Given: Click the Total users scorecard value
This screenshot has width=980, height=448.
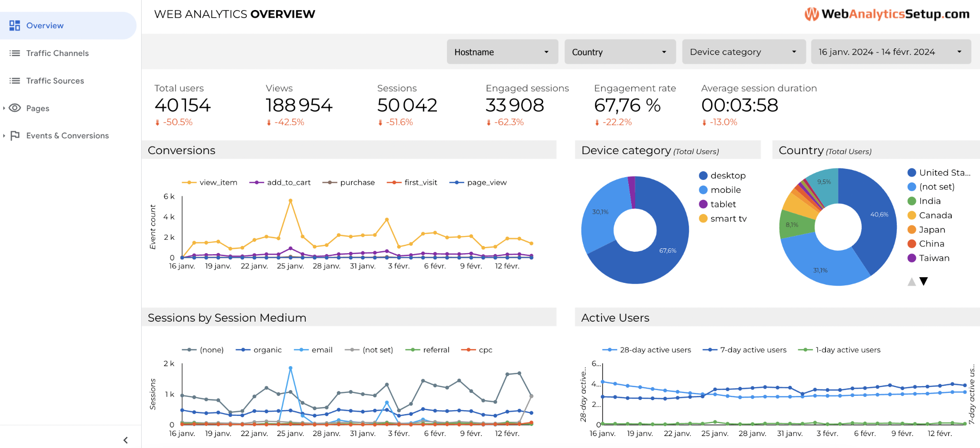Looking at the screenshot, I should (x=182, y=105).
